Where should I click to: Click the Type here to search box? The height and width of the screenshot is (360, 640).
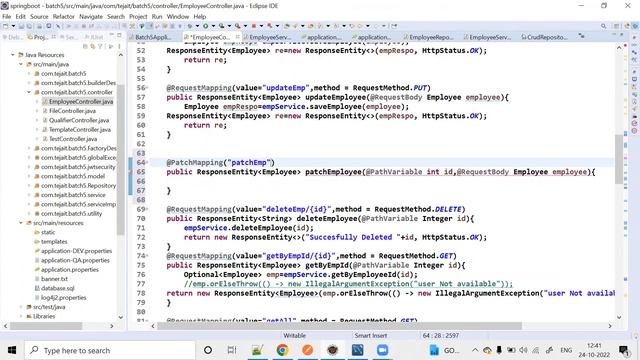coord(110,350)
